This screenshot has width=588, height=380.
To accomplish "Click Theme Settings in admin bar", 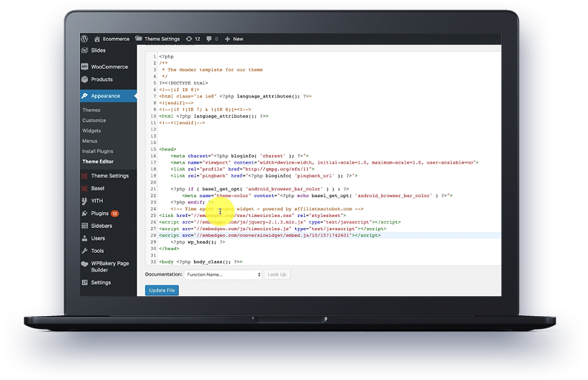I will [x=162, y=39].
